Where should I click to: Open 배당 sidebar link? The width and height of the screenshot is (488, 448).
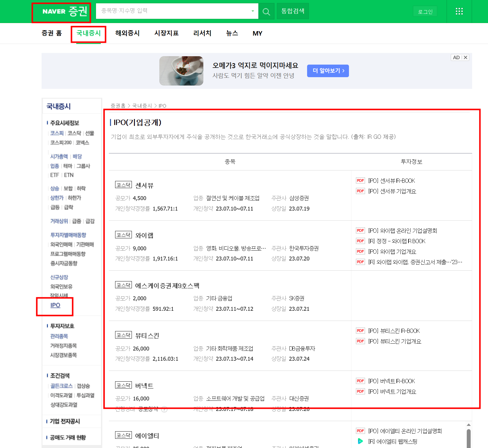click(77, 156)
